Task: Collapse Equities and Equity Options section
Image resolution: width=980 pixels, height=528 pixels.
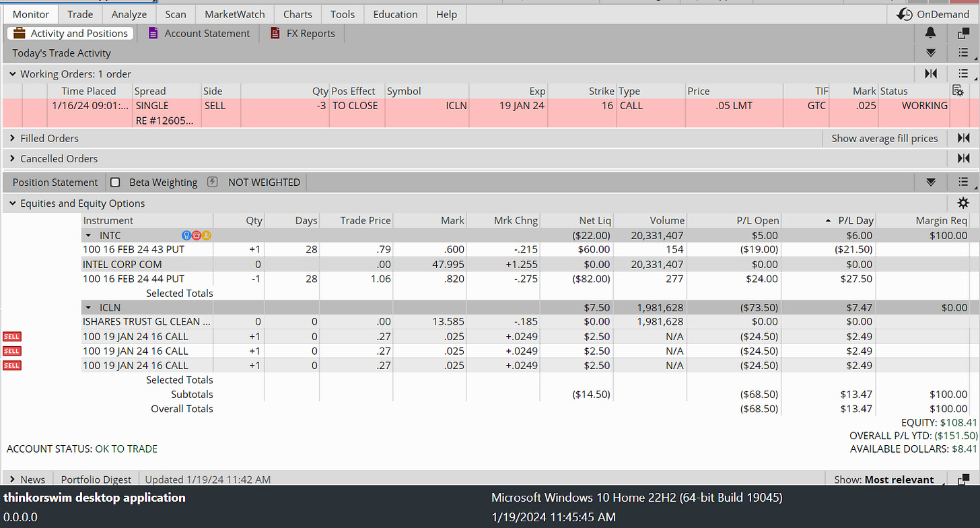Action: coord(13,203)
